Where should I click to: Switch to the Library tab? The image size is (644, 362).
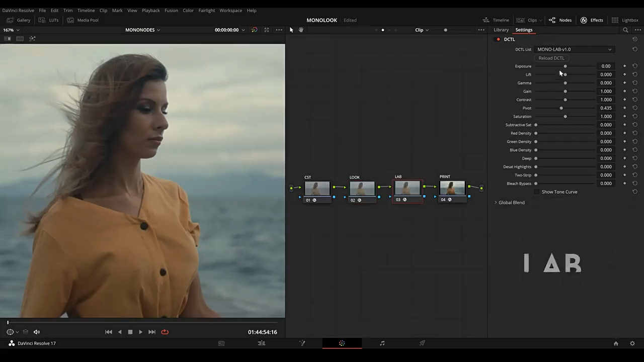[x=501, y=30]
